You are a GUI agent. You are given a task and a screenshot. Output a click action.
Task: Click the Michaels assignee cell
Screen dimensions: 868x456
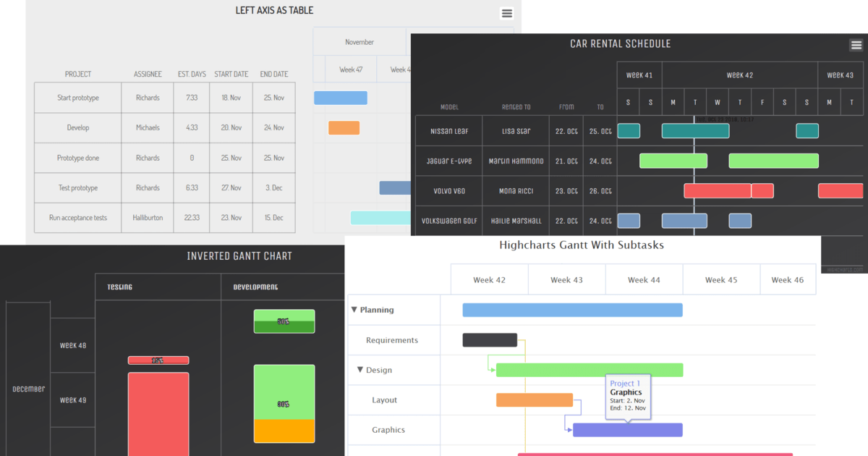(x=148, y=127)
